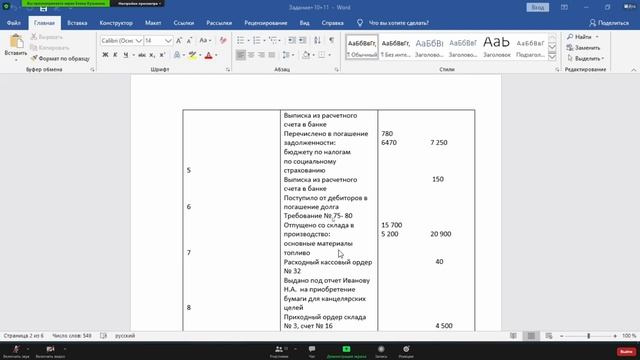Justify paragraph text

click(271, 55)
